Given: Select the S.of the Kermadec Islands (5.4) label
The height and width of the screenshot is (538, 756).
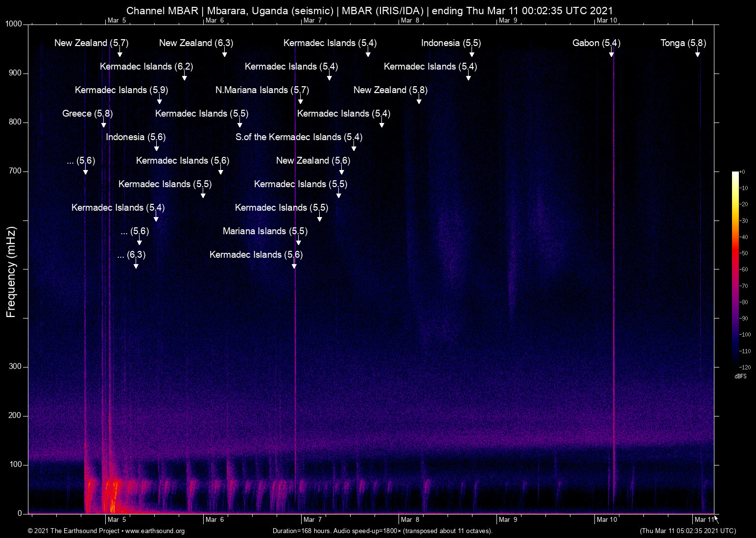Looking at the screenshot, I should coord(298,137).
